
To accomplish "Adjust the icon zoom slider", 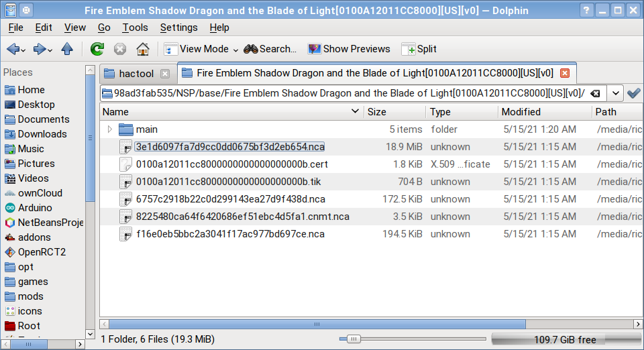I will pos(354,339).
